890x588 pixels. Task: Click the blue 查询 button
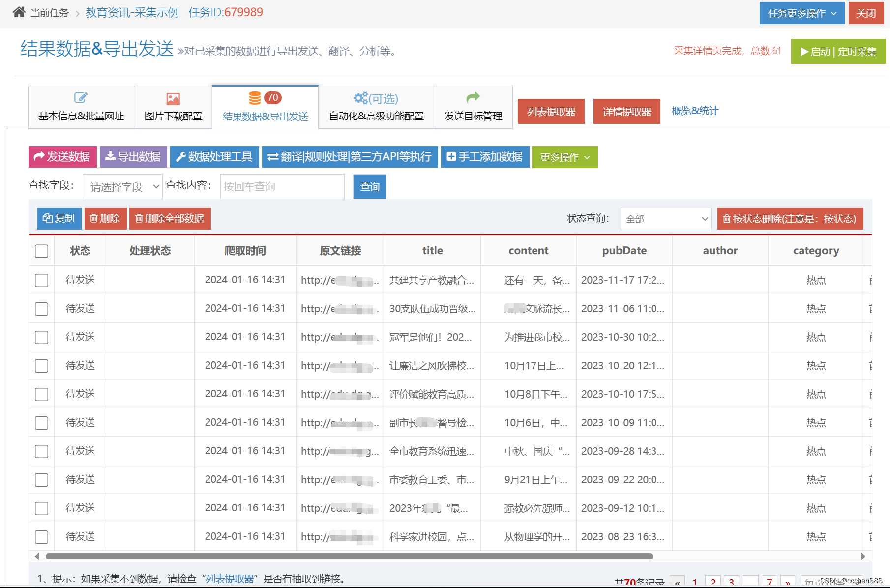pyautogui.click(x=370, y=186)
